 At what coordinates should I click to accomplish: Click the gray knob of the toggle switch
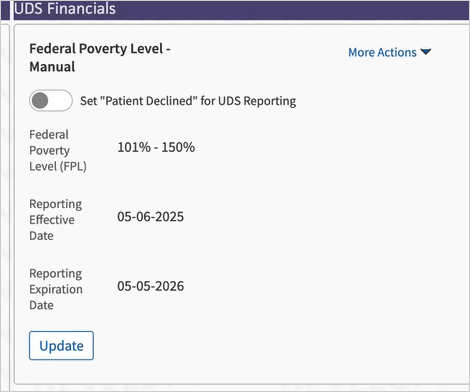(x=40, y=100)
